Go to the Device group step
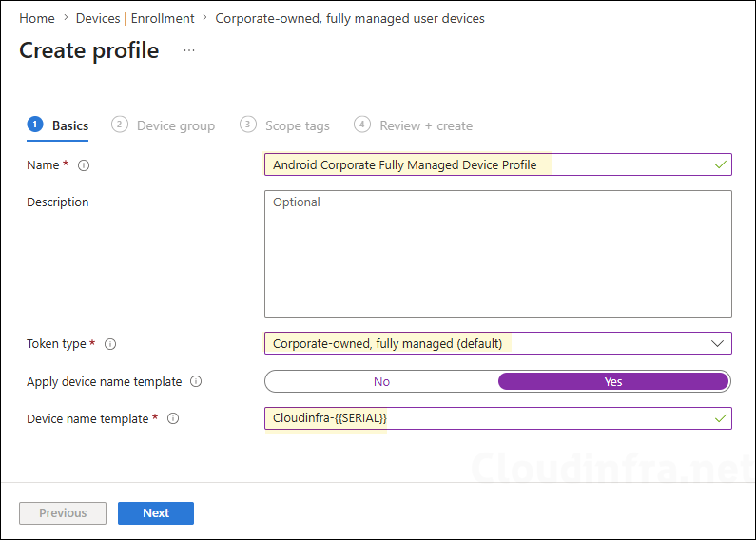The image size is (756, 540). click(x=163, y=125)
